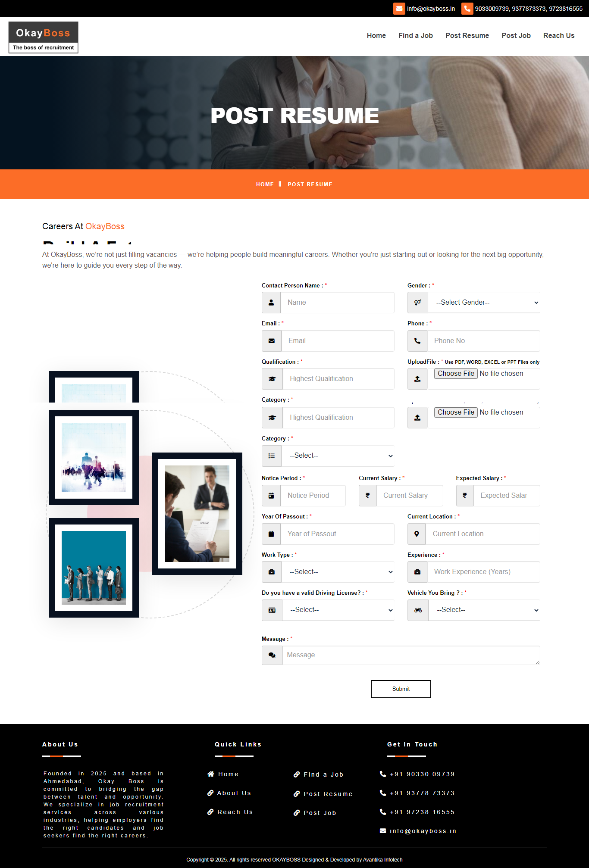Open the Driving License dropdown
Image resolution: width=589 pixels, height=868 pixels.
[x=338, y=610]
